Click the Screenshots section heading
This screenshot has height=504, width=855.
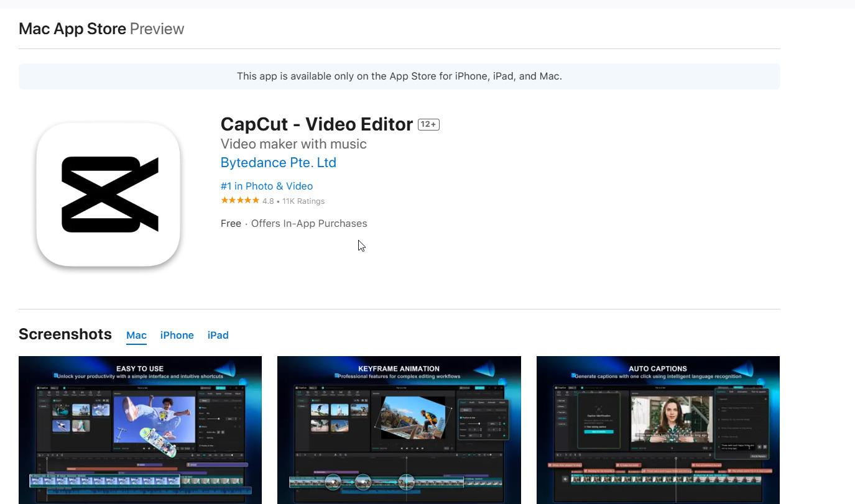(65, 334)
